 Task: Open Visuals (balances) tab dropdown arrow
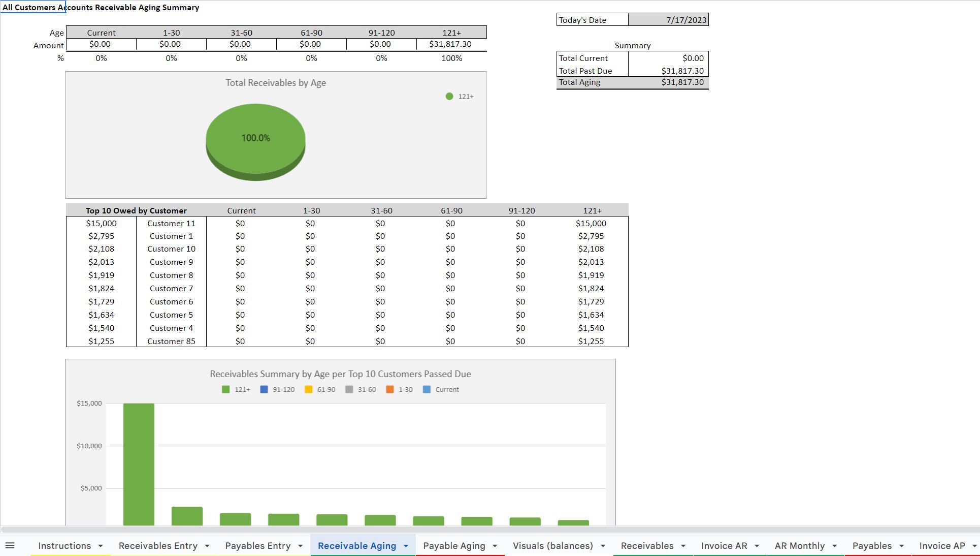coord(603,546)
